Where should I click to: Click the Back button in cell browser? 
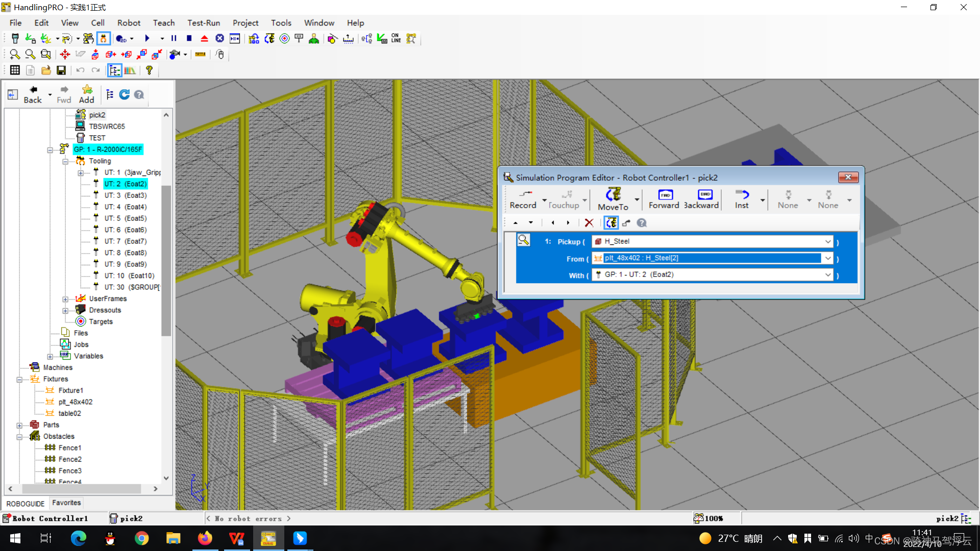click(x=33, y=95)
